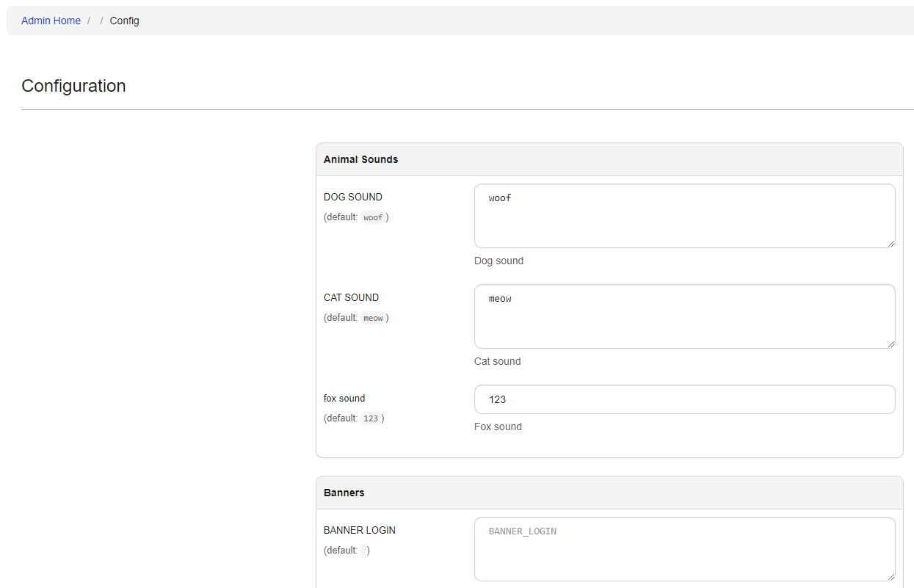Click the fox sound input field
Image resolution: width=914 pixels, height=588 pixels.
click(684, 399)
